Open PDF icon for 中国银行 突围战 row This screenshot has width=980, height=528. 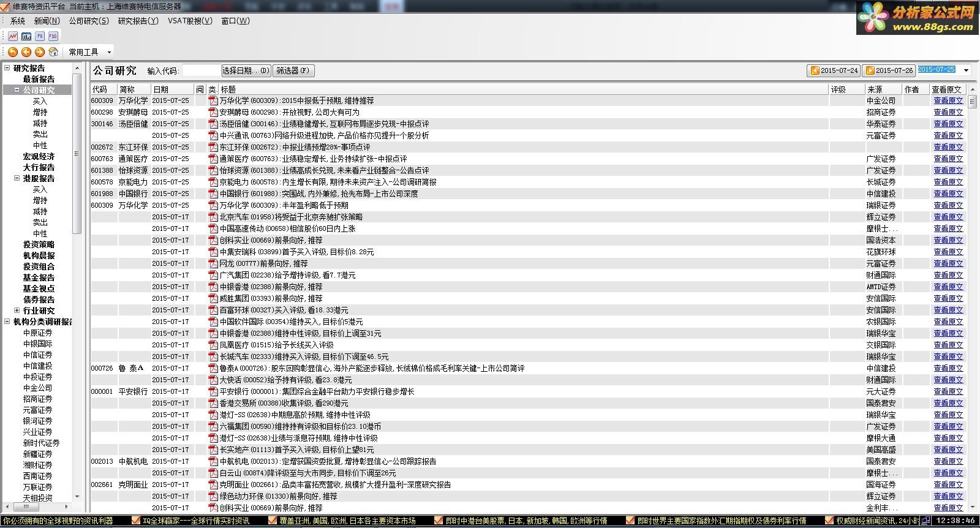tap(213, 194)
